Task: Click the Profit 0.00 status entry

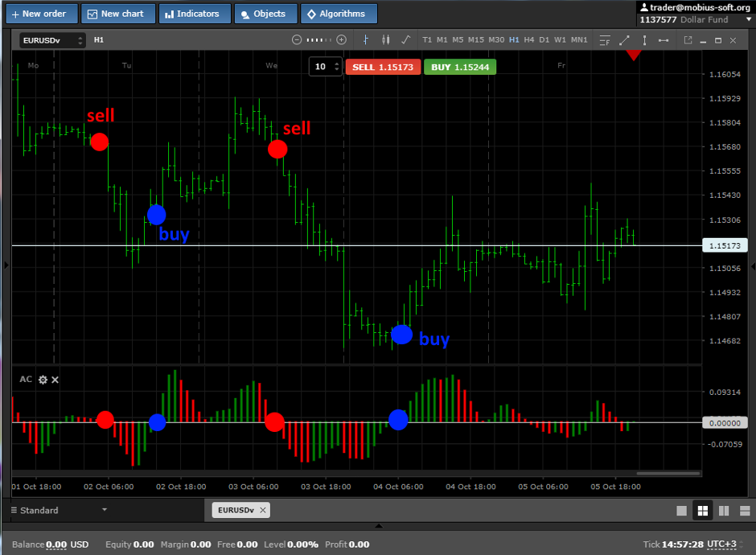Action: pos(347,545)
